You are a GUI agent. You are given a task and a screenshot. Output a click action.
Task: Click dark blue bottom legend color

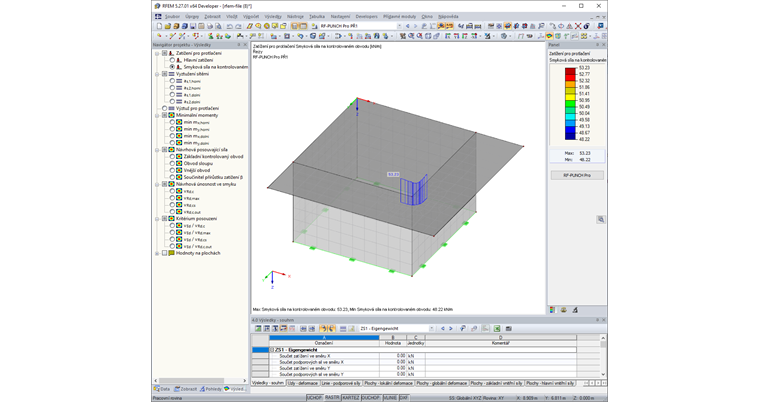[570, 136]
